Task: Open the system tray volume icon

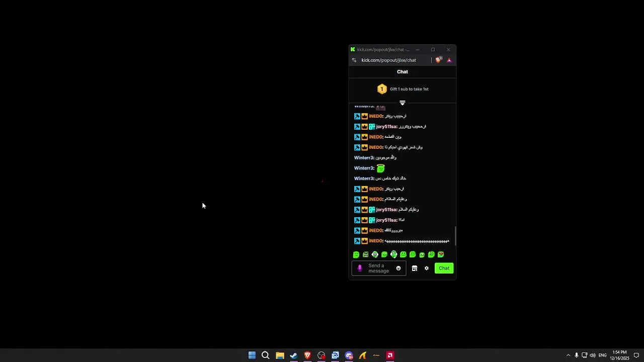Action: 592,355
